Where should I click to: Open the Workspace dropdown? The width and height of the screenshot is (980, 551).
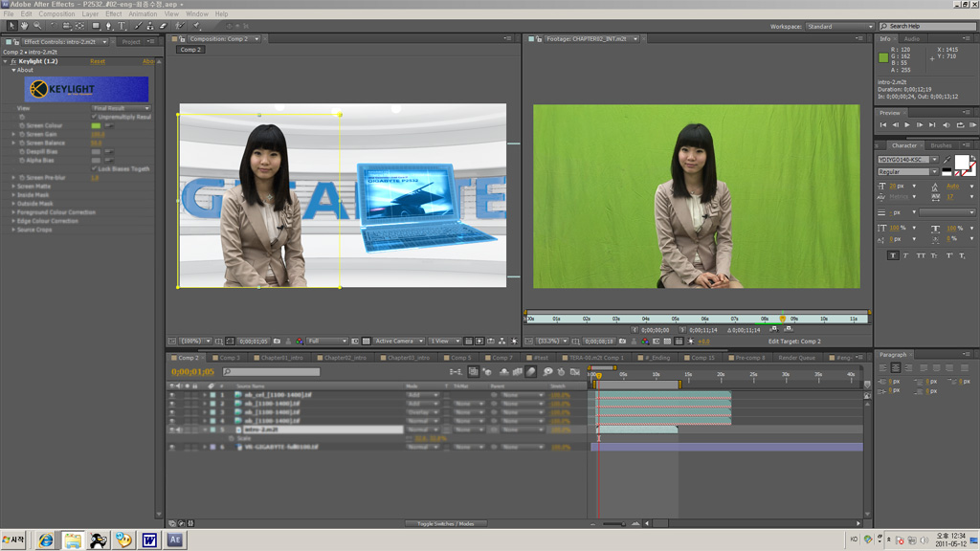pos(839,26)
